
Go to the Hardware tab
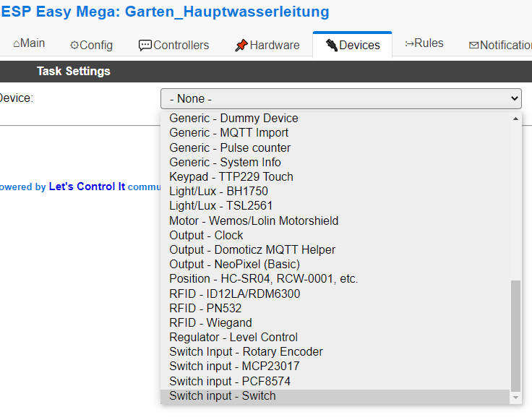[267, 45]
